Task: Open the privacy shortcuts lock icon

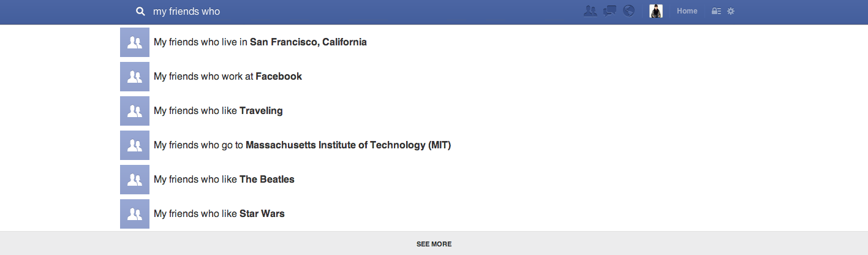Action: coord(716,11)
